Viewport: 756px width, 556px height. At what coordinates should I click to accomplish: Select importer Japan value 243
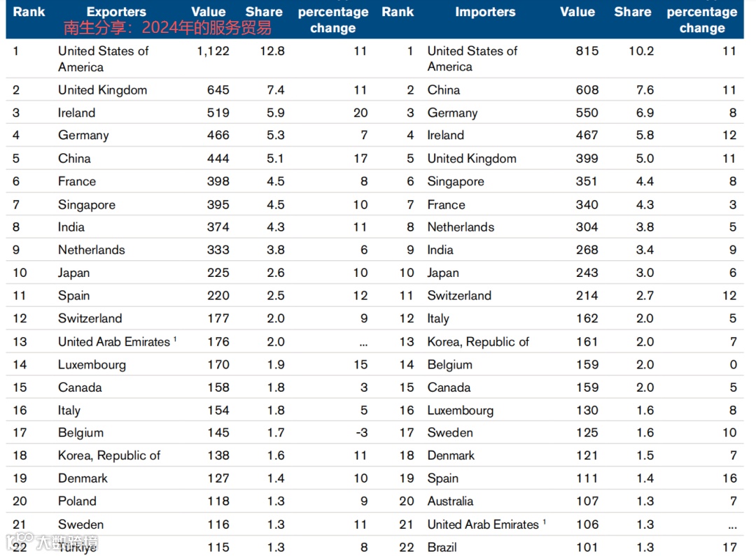click(587, 273)
